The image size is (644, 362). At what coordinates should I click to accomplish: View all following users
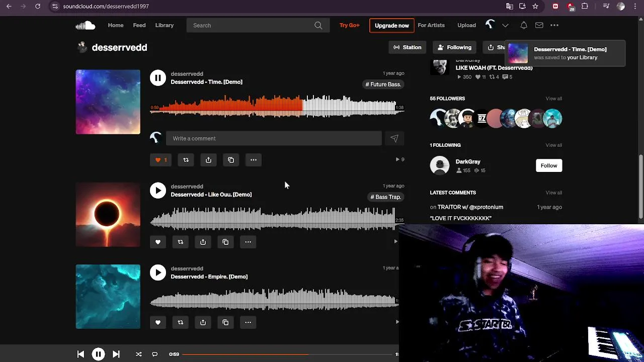click(x=553, y=145)
